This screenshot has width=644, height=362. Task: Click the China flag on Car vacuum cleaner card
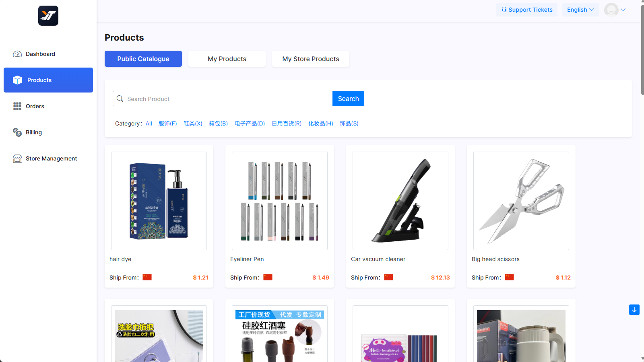pos(388,278)
